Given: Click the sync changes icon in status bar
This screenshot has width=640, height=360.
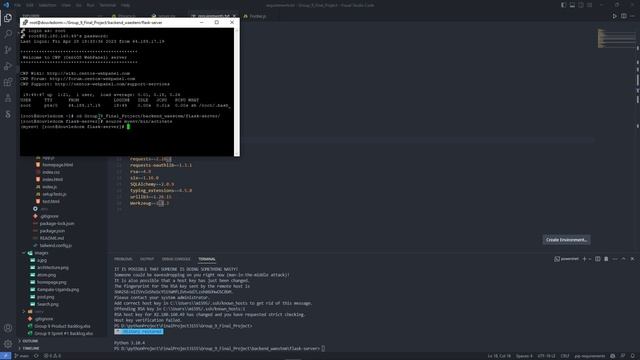Looking at the screenshot, I should [x=36, y=356].
